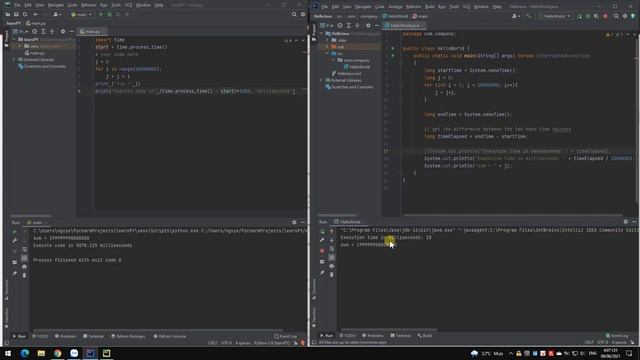The image size is (640, 360).
Task: Open IntelliJ Run panel settings gear
Action: click(x=625, y=222)
